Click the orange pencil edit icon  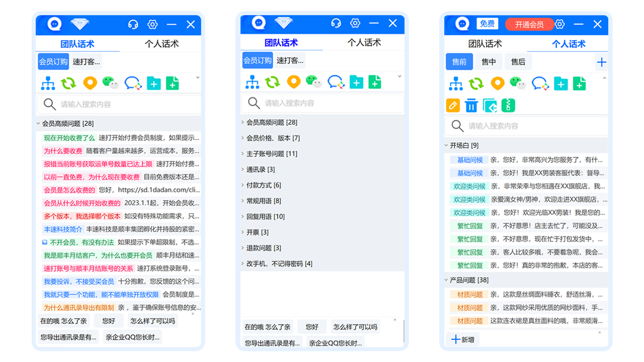453,106
